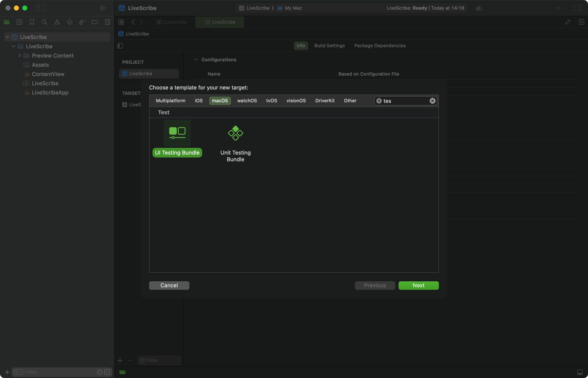Clear the template search filter text

[x=432, y=101]
